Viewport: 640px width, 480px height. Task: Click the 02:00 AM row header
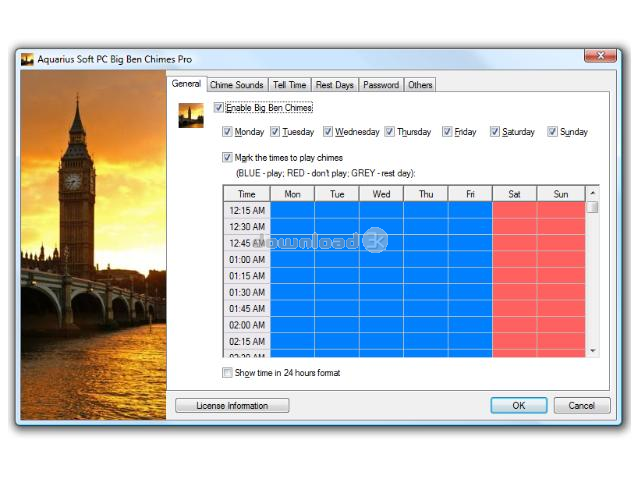coord(247,324)
